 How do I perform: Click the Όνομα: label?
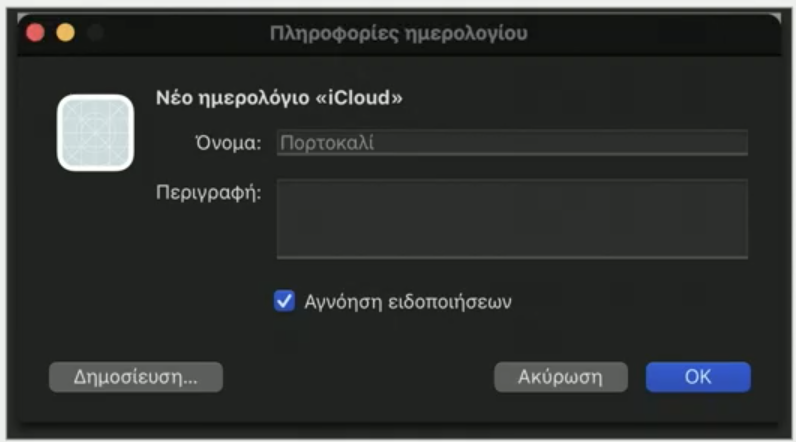pos(228,143)
